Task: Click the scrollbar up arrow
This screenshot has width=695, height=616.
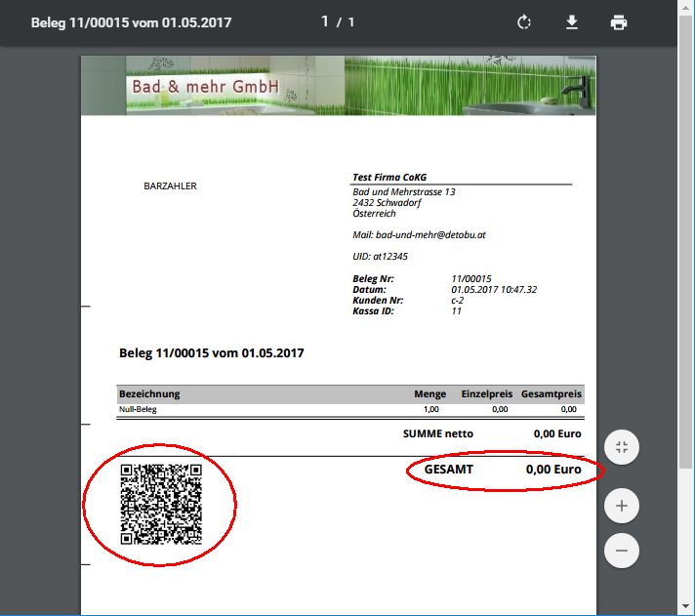Action: [686, 7]
